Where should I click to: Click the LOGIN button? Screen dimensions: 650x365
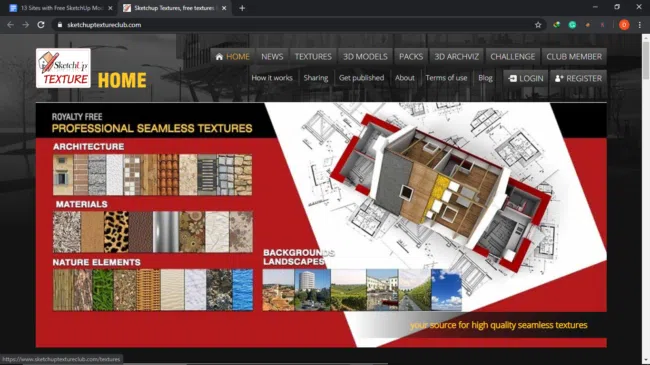[x=526, y=78]
